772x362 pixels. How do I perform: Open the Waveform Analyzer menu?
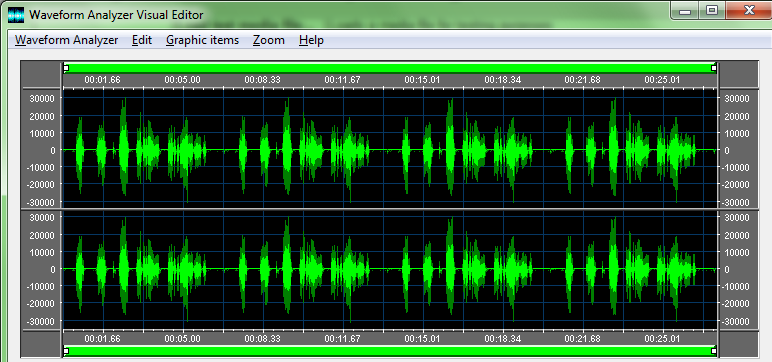click(66, 40)
